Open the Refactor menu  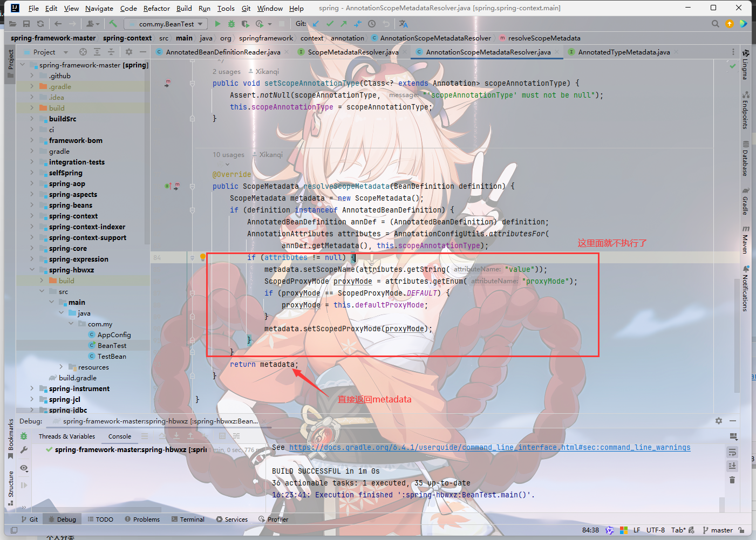click(156, 8)
